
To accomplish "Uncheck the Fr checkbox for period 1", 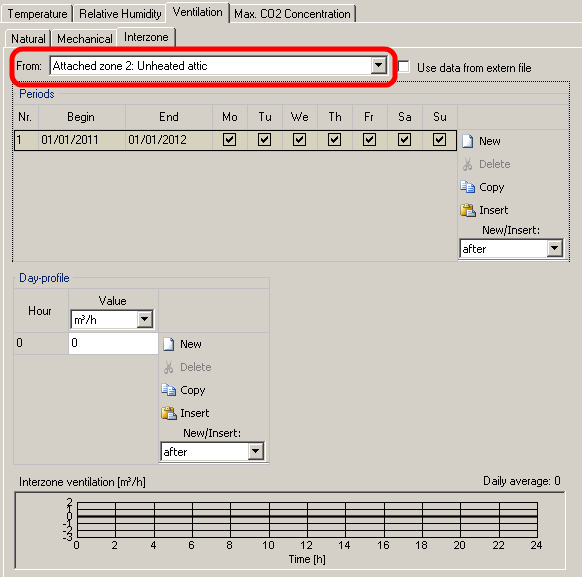I will (x=369, y=140).
